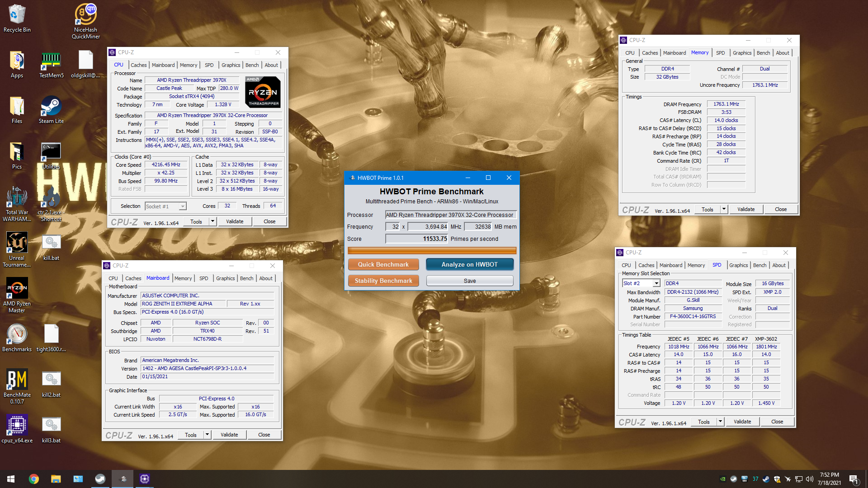Open the Benchmarks desktop icon
Viewport: 868px width, 488px height.
[x=17, y=338]
